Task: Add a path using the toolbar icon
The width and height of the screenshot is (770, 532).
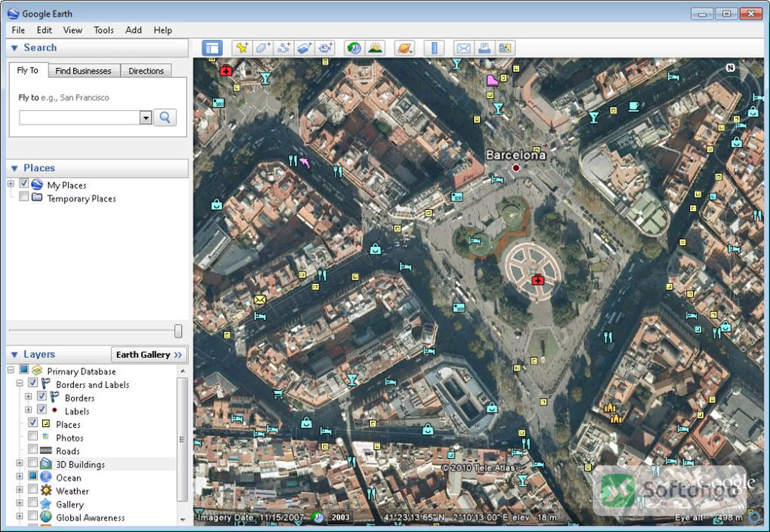Action: pyautogui.click(x=284, y=48)
